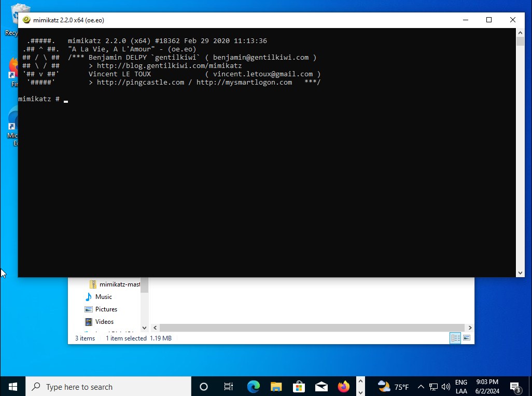Open the Mail app from the taskbar
The width and height of the screenshot is (532, 396).
click(x=321, y=386)
